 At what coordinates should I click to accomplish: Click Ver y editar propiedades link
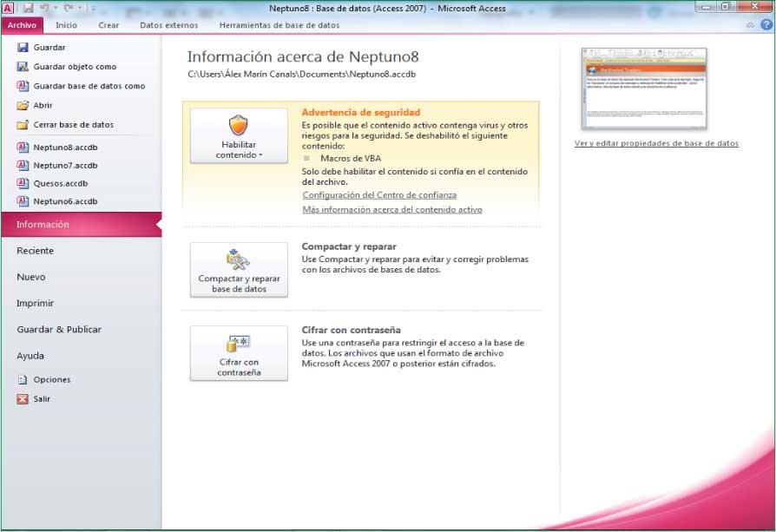(x=656, y=143)
